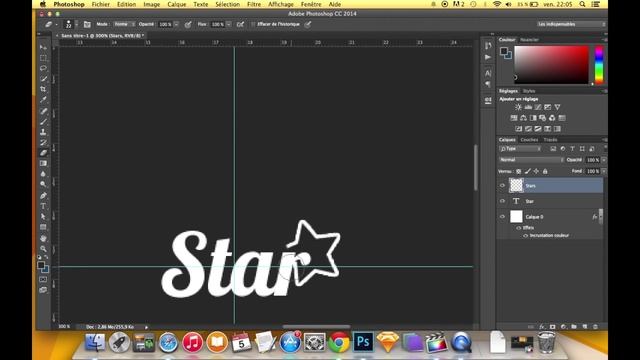Select the Healing Brush tool
The image size is (640, 360).
43,111
